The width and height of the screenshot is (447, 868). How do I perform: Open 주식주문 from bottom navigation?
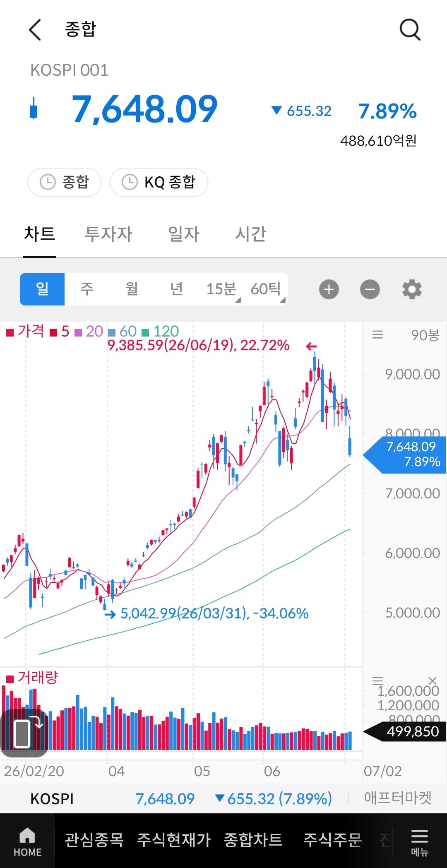coord(332,840)
